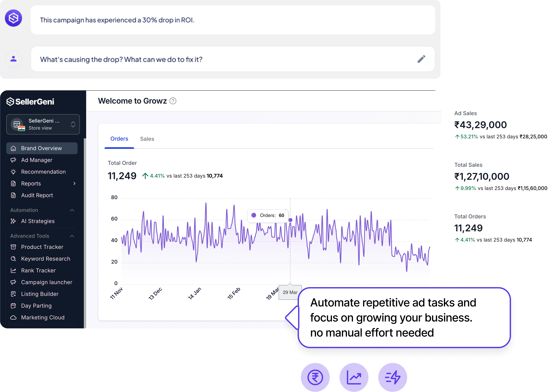
Task: Click the Brand Overview home icon
Action: click(x=13, y=148)
